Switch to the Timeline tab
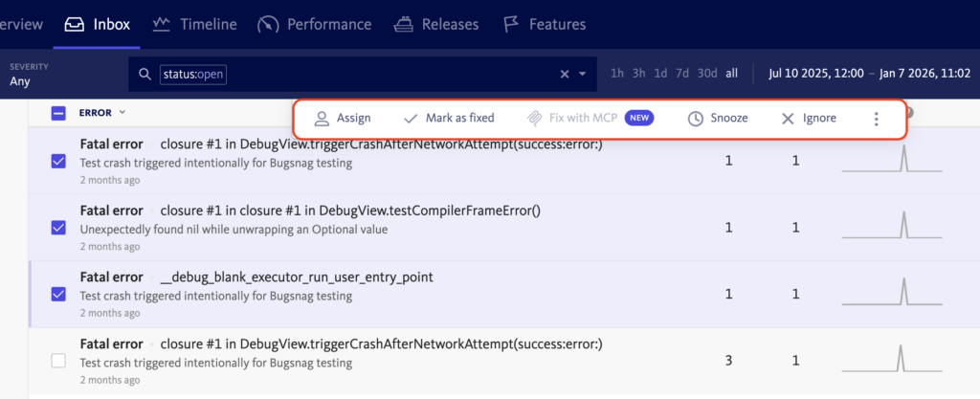This screenshot has height=399, width=980. (x=194, y=24)
